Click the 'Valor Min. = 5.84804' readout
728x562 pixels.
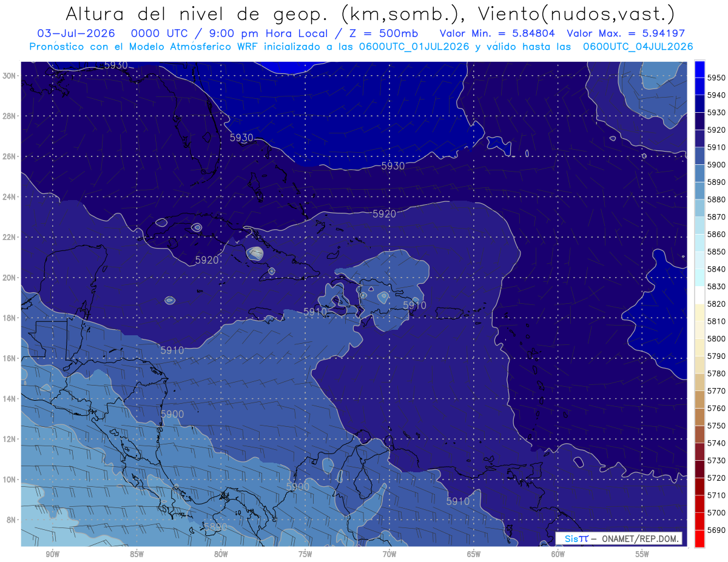tap(497, 33)
